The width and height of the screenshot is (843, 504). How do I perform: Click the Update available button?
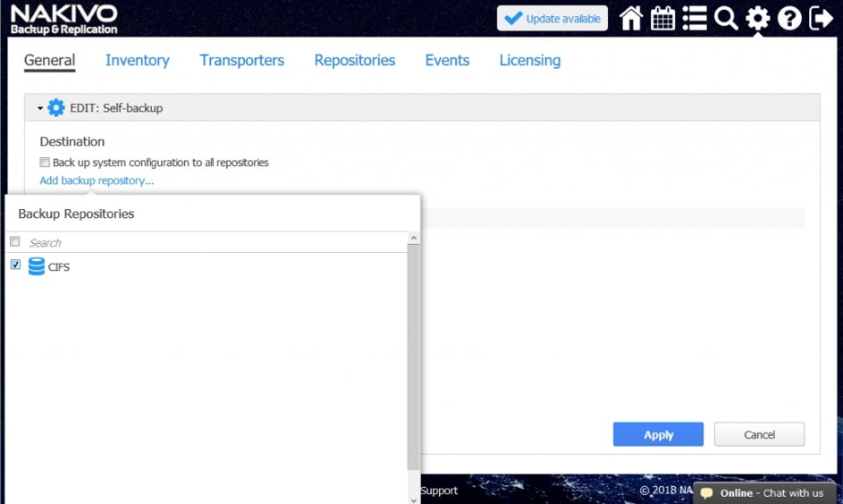tap(552, 19)
